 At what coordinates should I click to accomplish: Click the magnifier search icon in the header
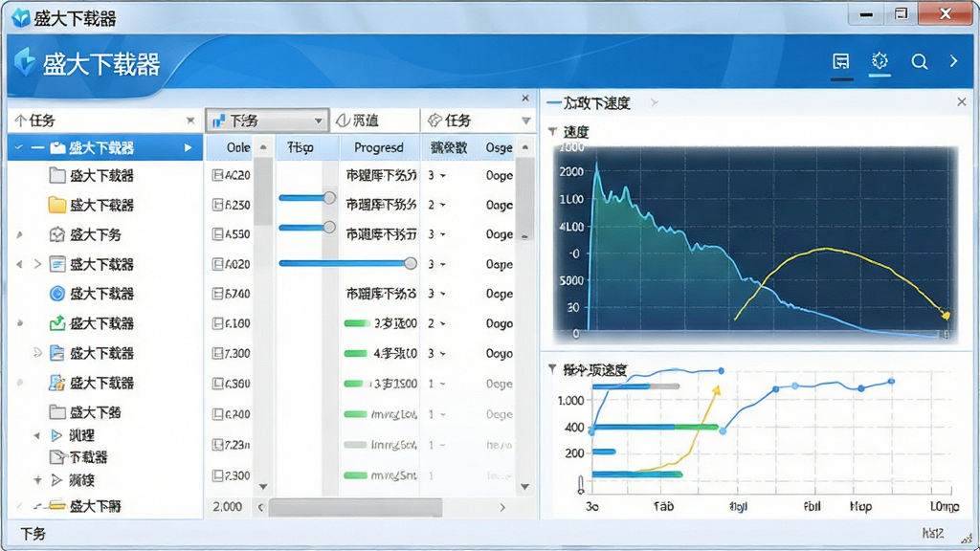tap(919, 61)
